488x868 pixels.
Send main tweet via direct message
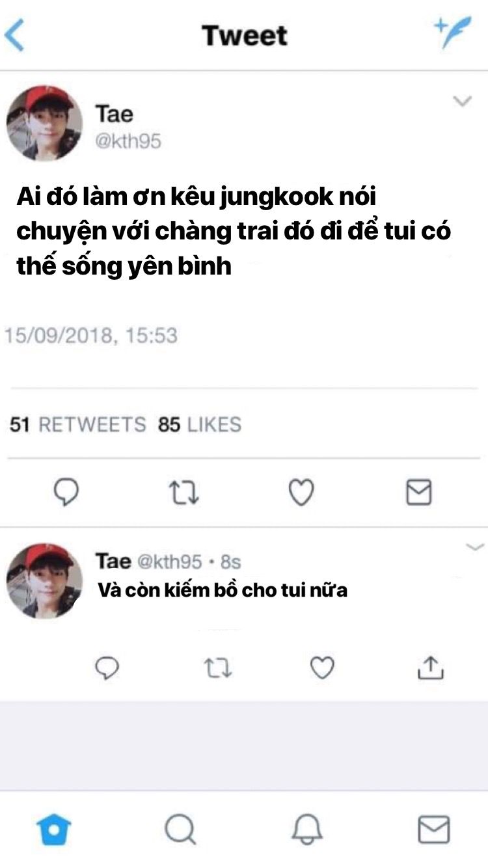point(419,493)
